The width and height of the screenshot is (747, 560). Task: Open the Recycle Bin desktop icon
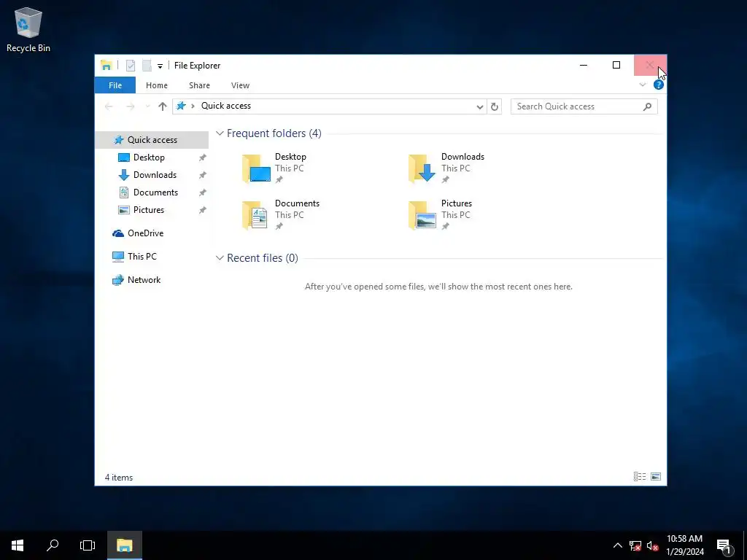(28, 29)
